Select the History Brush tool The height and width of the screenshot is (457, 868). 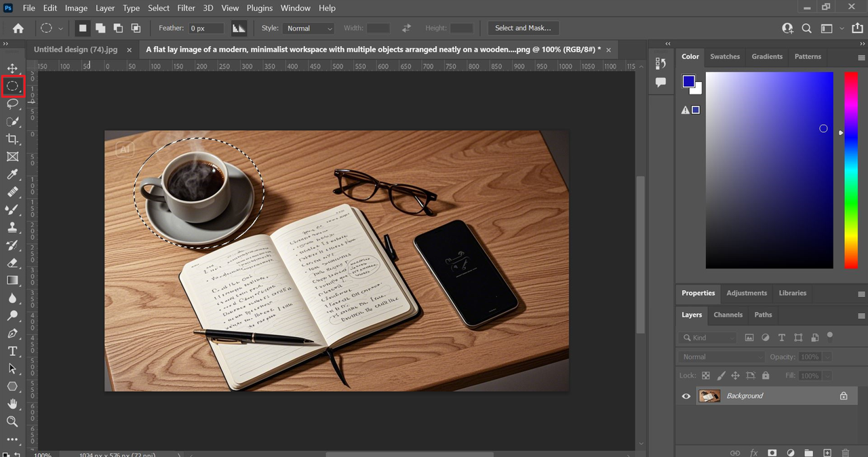pos(12,245)
